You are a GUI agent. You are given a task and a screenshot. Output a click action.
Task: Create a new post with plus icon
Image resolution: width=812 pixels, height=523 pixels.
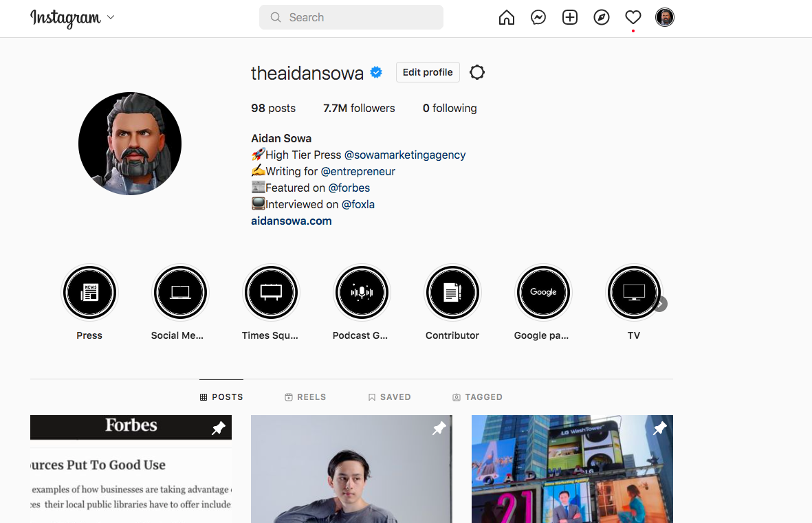(x=570, y=18)
